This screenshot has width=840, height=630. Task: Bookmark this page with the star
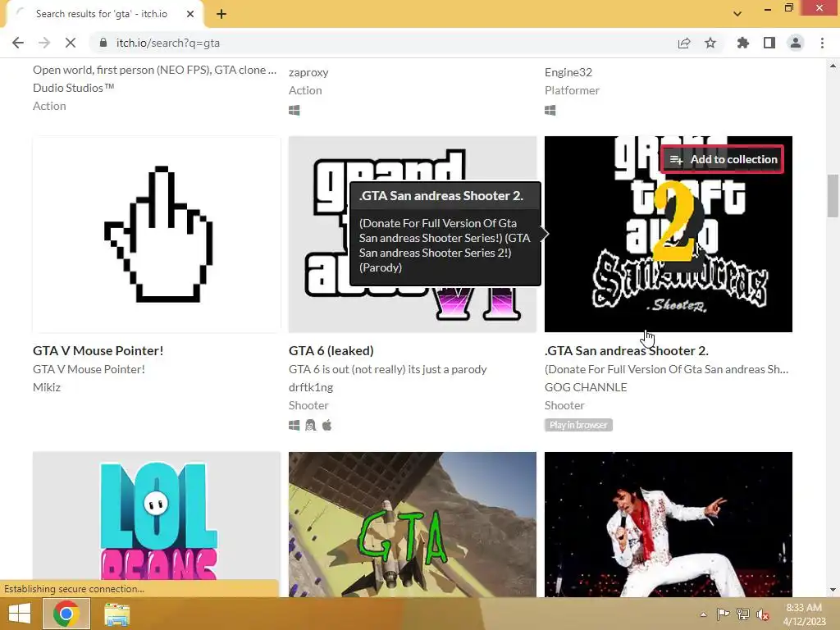(710, 43)
